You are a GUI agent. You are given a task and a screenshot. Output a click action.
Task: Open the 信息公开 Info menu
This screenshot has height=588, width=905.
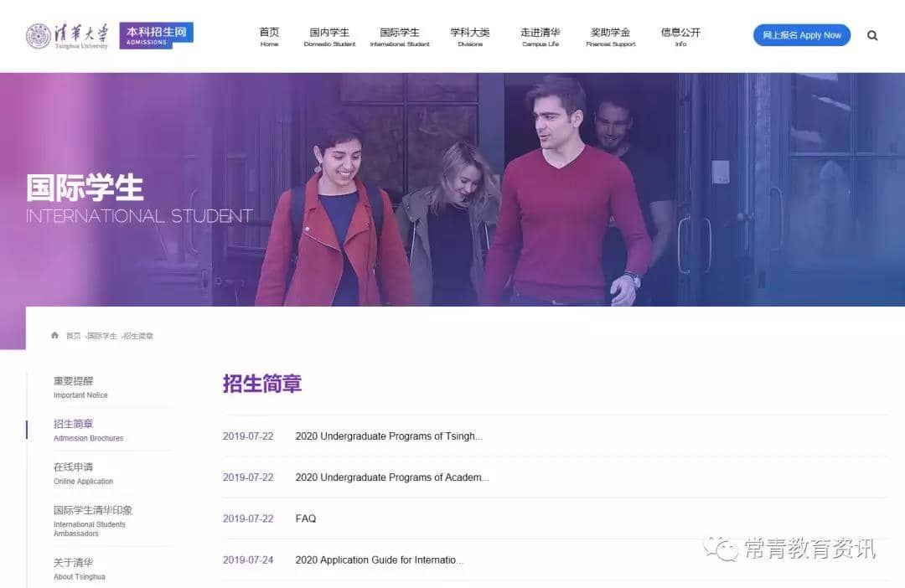click(680, 37)
